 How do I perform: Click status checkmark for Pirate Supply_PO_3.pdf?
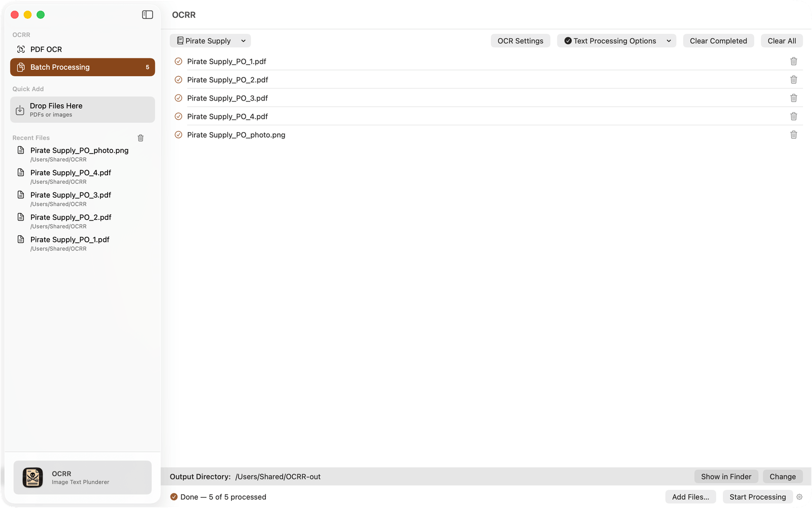(179, 98)
